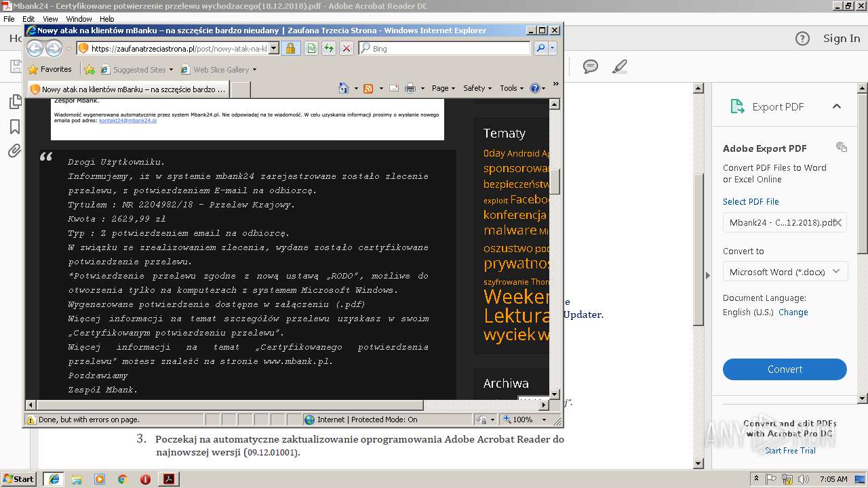Click Select PDF File link
Viewport: 868px width, 488px height.
(751, 201)
